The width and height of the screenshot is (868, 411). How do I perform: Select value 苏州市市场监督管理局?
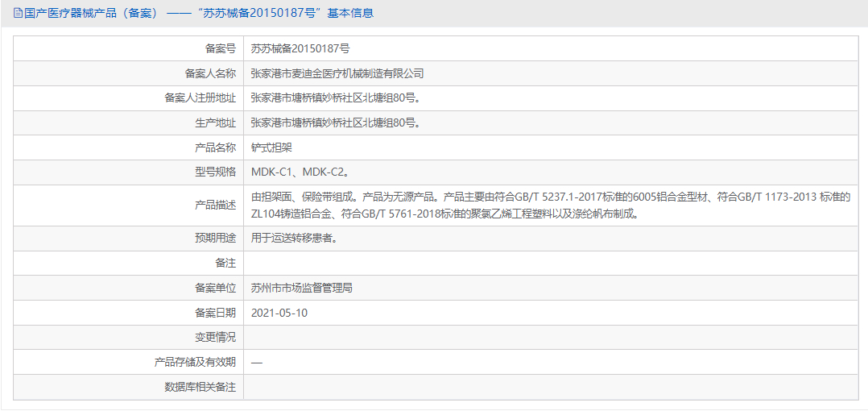click(302, 288)
